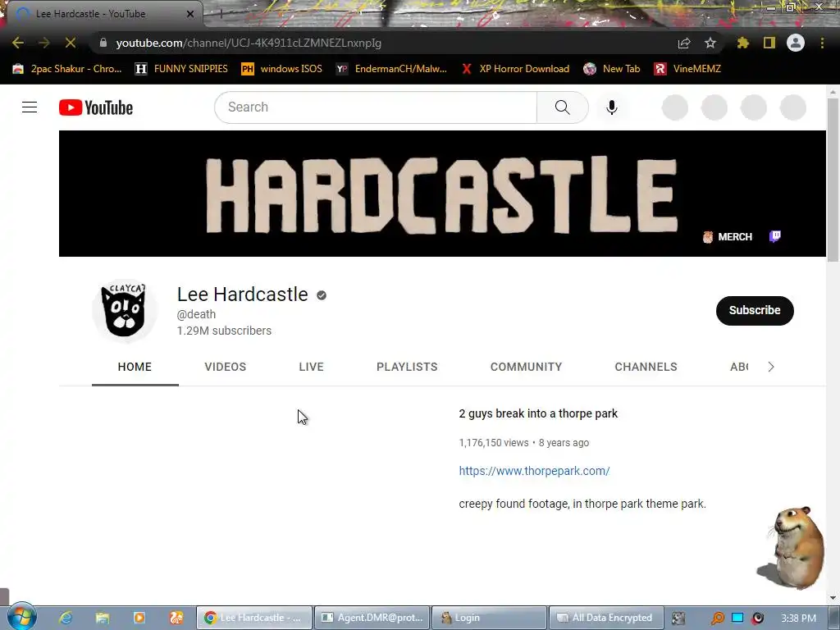
Task: Open the XP Horror Download bookmark
Action: [x=515, y=69]
